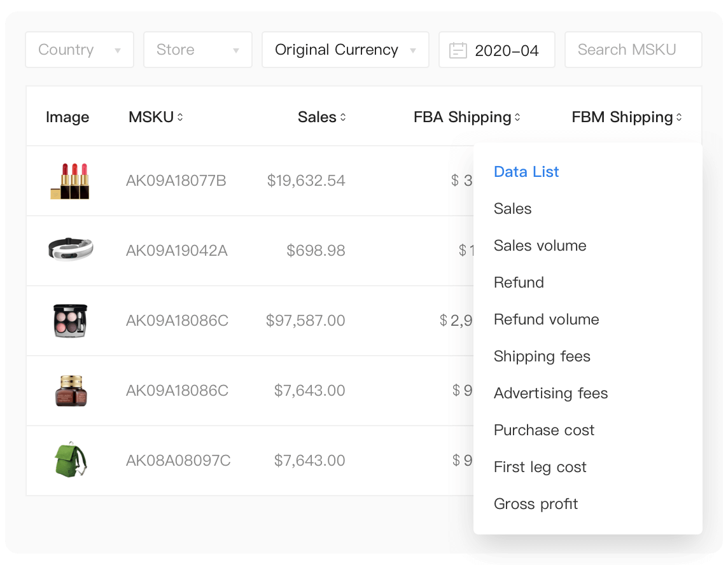Choose Sales volume from the menu

[540, 246]
